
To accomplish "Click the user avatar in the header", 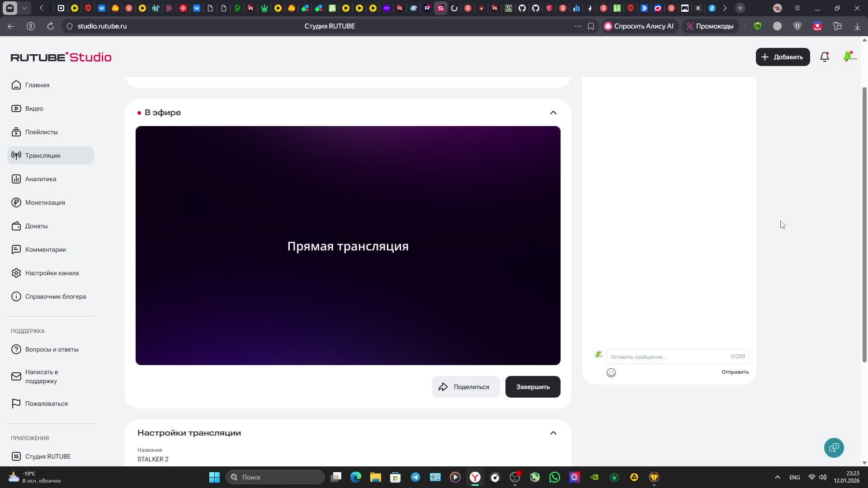I will 849,57.
